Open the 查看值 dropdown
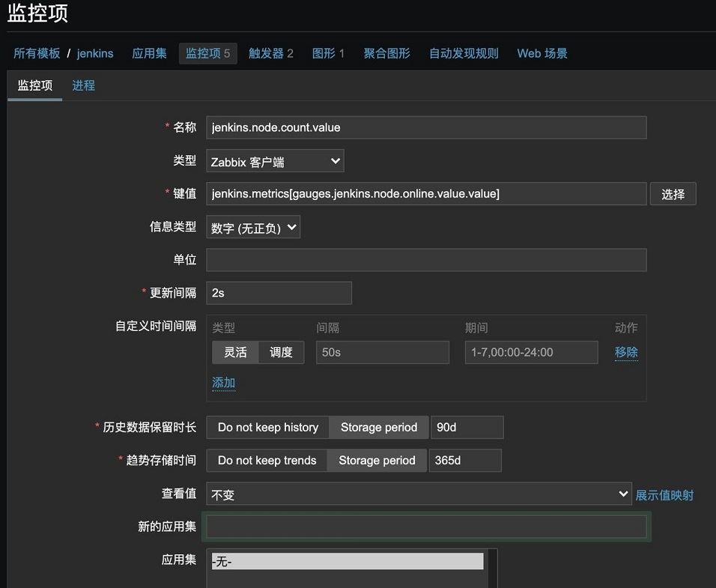Viewport: 716px width, 588px height. click(x=419, y=494)
